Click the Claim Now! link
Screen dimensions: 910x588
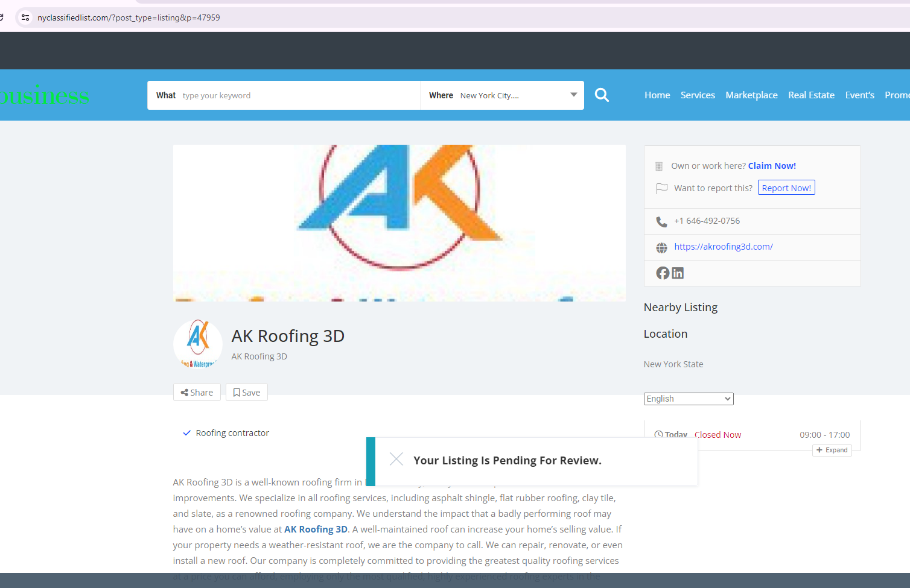pyautogui.click(x=772, y=166)
